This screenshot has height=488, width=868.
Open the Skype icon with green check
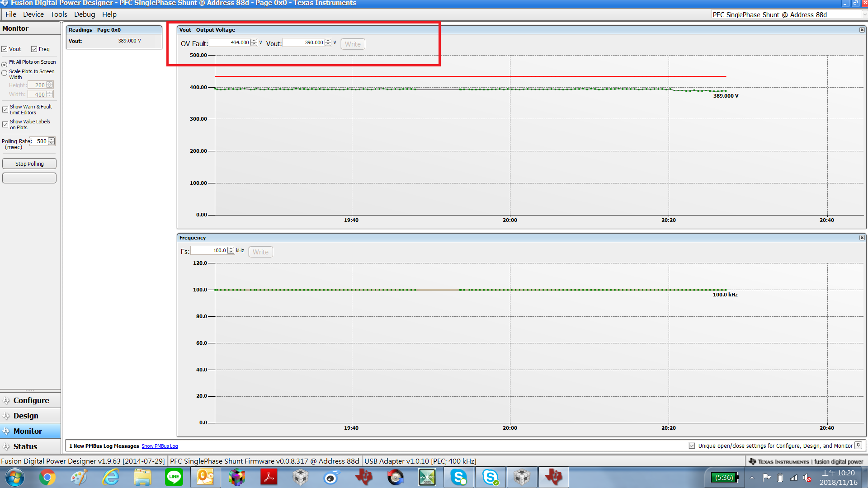[491, 478]
